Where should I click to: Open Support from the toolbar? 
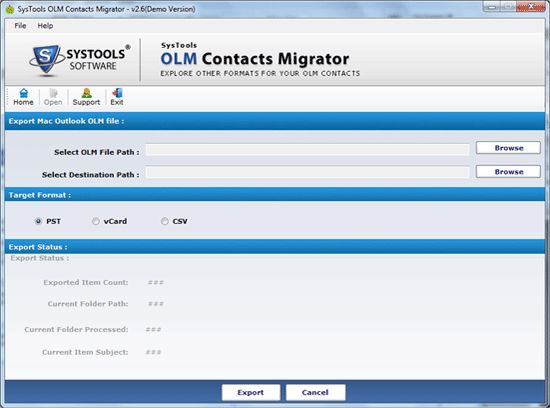86,97
